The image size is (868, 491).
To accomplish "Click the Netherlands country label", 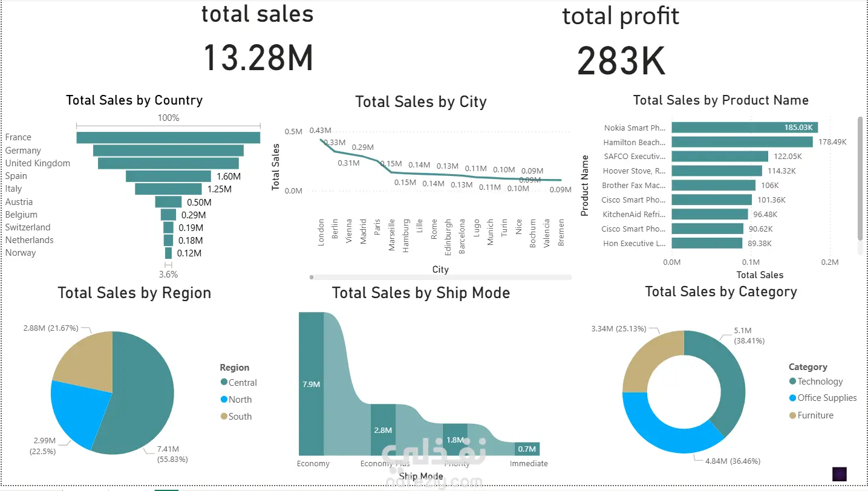I will [x=29, y=240].
